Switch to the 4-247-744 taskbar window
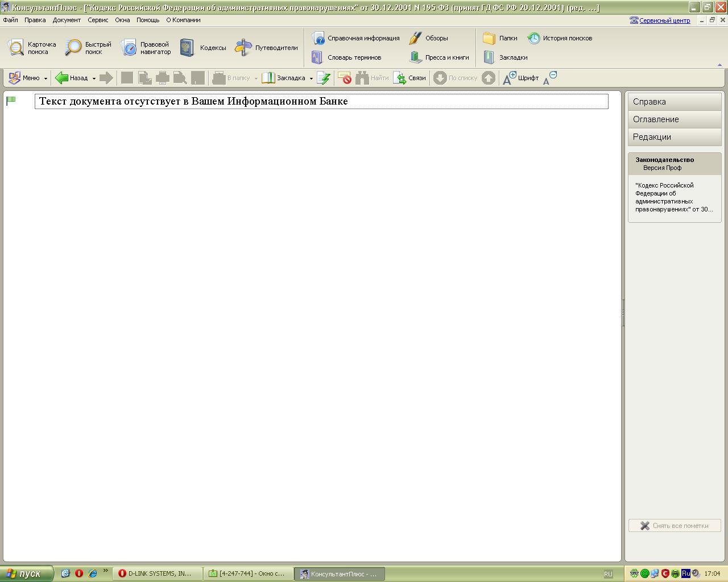Image resolution: width=728 pixels, height=582 pixels. click(249, 574)
